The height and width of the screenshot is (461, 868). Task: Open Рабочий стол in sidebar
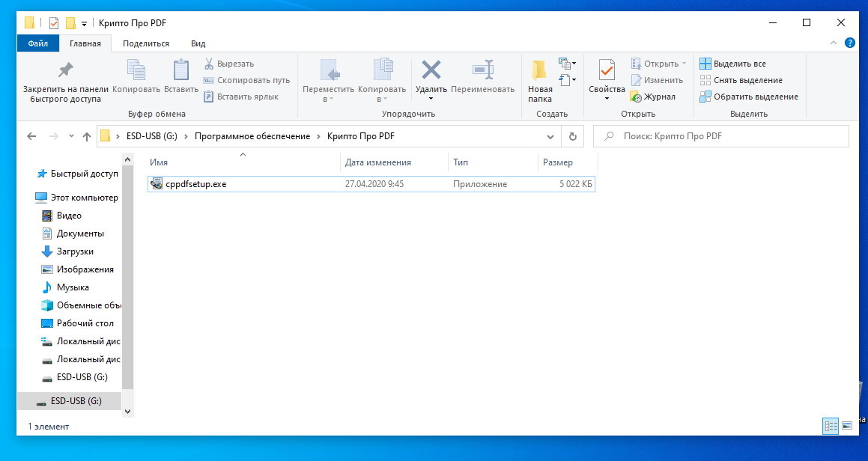[77, 323]
